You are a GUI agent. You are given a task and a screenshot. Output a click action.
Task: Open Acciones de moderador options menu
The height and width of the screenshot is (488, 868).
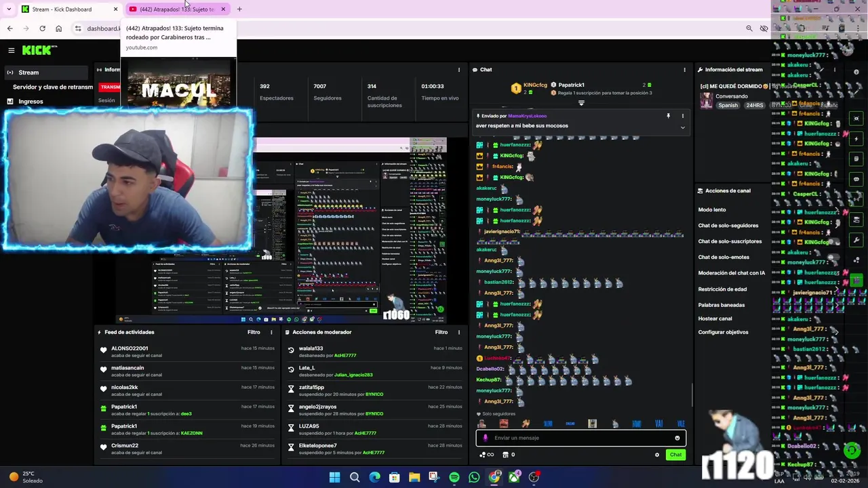(x=459, y=332)
